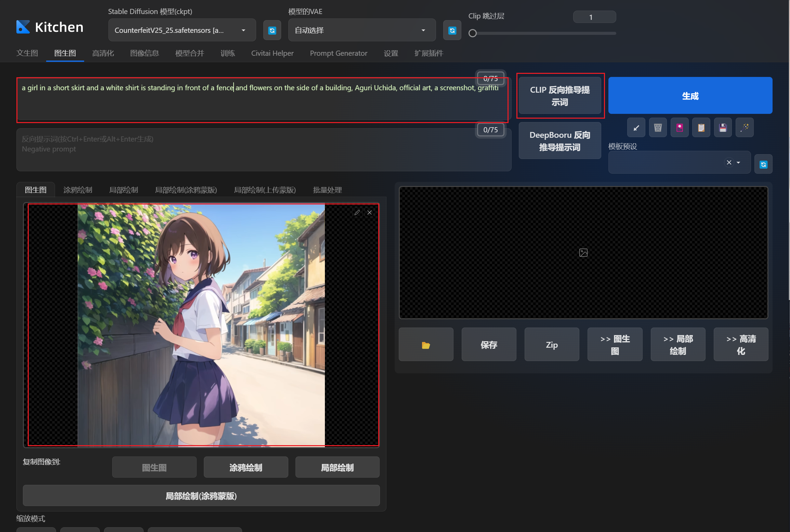Copy the image to 涂鸦绘制
The height and width of the screenshot is (532, 790).
click(x=246, y=467)
